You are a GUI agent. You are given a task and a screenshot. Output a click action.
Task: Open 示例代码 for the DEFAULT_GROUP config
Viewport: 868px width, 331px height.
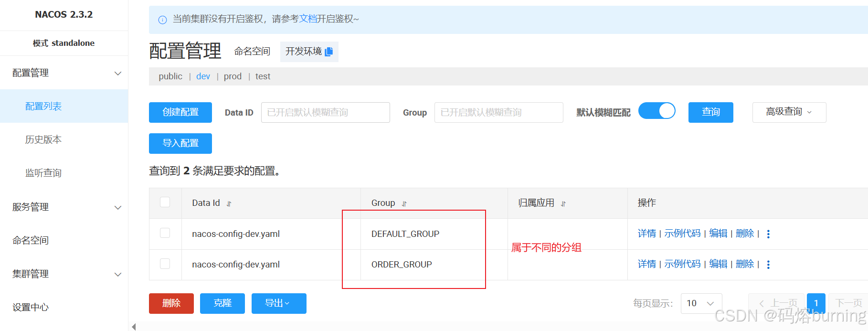(x=682, y=234)
